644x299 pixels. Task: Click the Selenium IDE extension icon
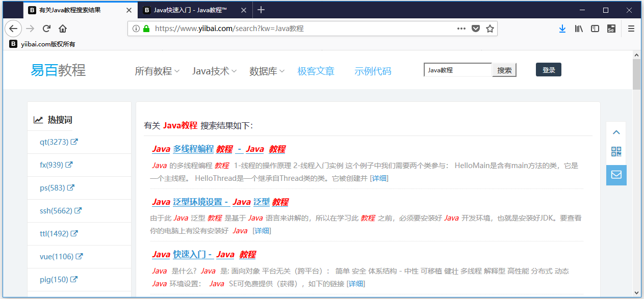click(x=611, y=29)
